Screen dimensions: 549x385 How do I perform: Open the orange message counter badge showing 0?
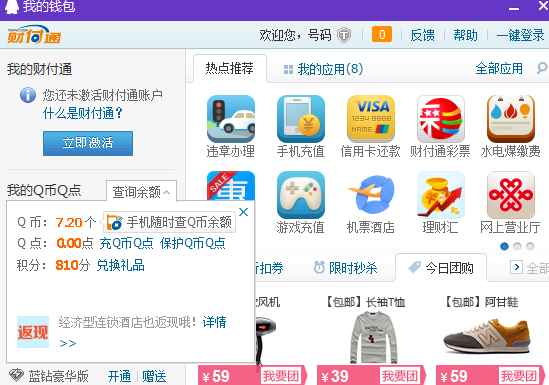tap(382, 34)
